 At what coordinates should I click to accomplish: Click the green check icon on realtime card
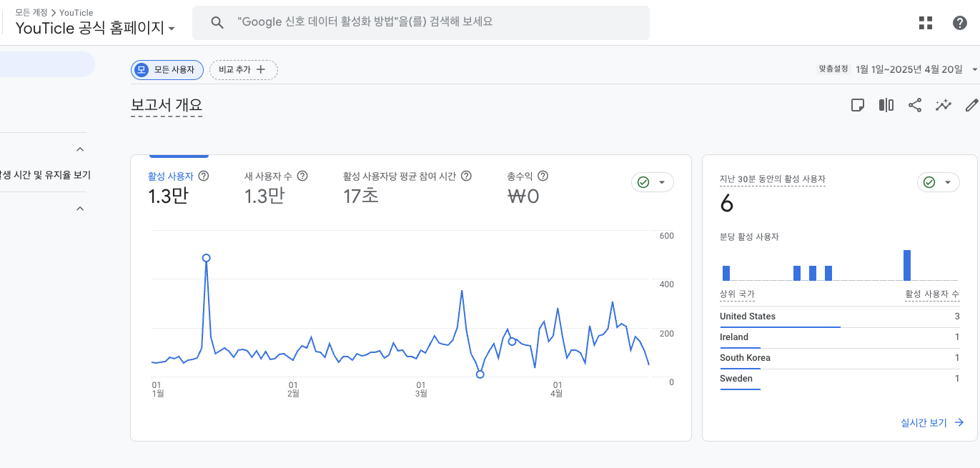pyautogui.click(x=929, y=182)
